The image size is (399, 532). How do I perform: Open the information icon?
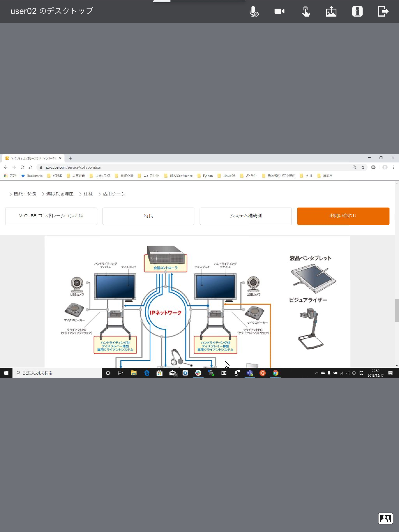click(357, 11)
